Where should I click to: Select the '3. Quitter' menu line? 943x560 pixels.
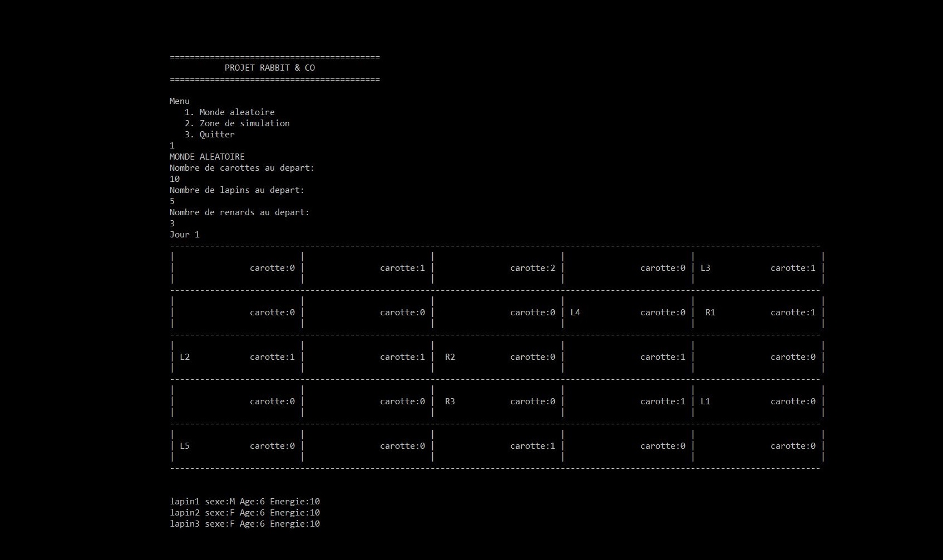pos(210,135)
